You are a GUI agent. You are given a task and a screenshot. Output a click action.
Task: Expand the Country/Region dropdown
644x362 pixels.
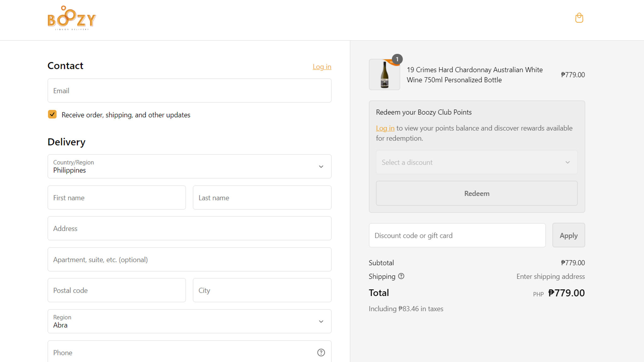tap(322, 166)
